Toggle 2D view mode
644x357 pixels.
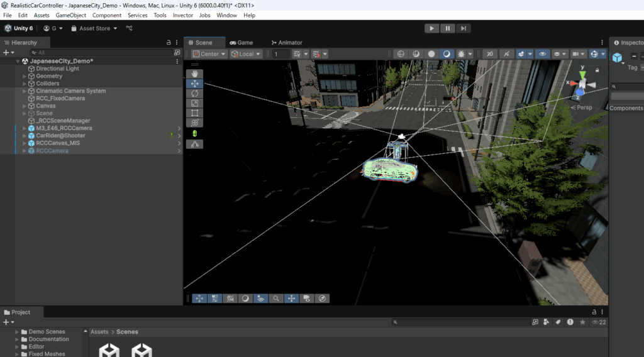[490, 54]
